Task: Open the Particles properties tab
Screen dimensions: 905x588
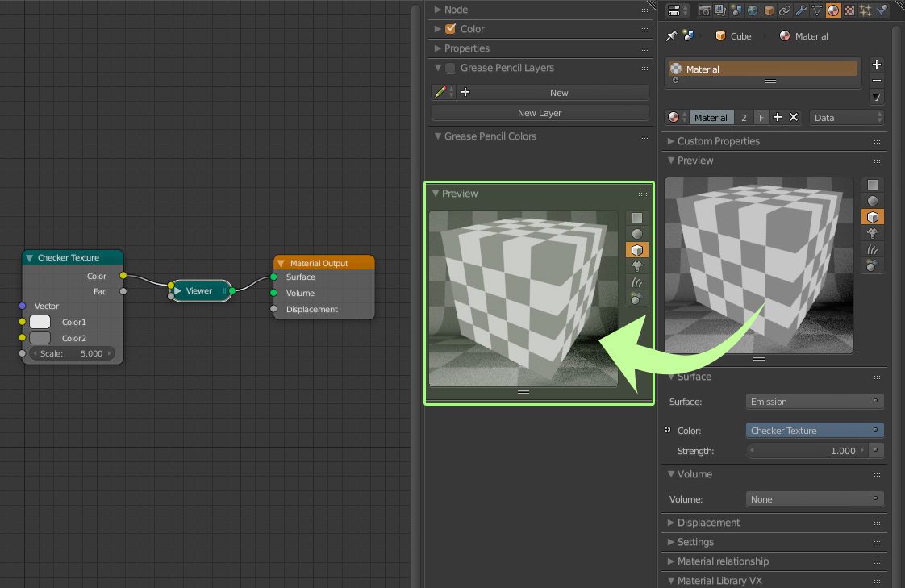Action: point(865,10)
